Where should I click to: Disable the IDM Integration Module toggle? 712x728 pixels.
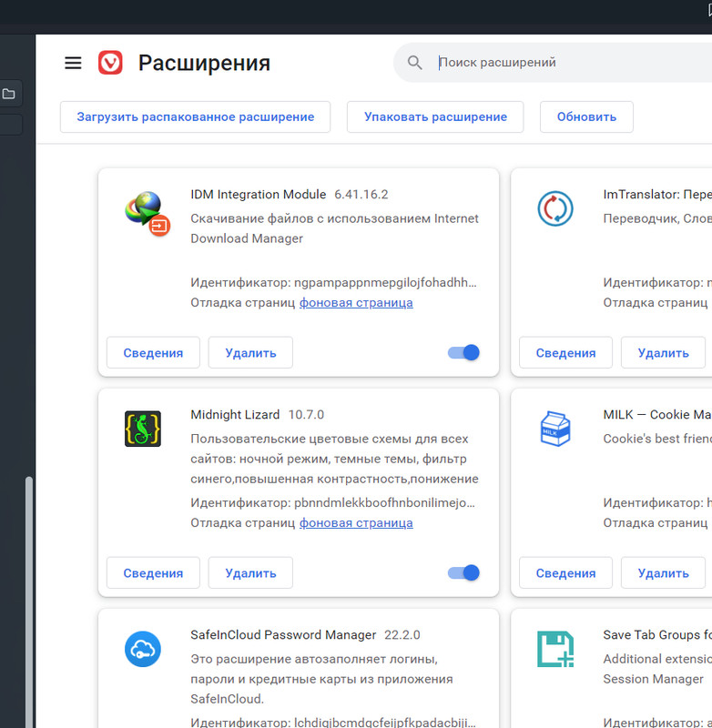tap(463, 352)
